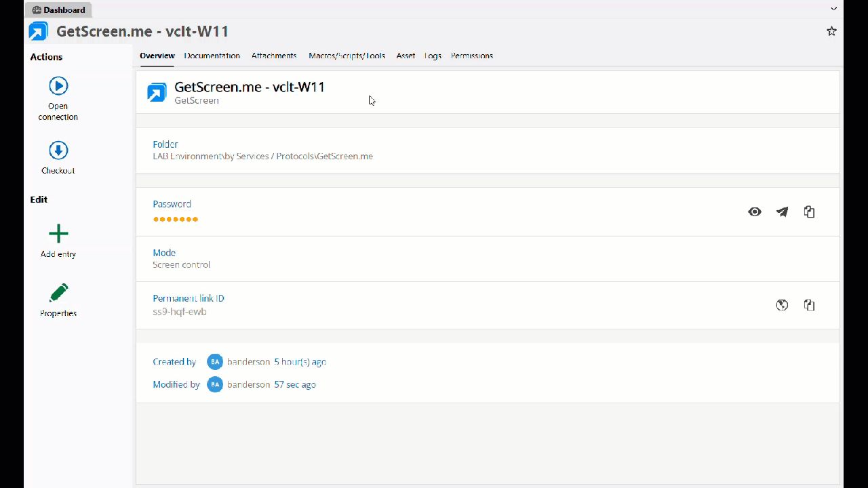Open permanent link via globe icon
The image size is (868, 488).
click(782, 305)
